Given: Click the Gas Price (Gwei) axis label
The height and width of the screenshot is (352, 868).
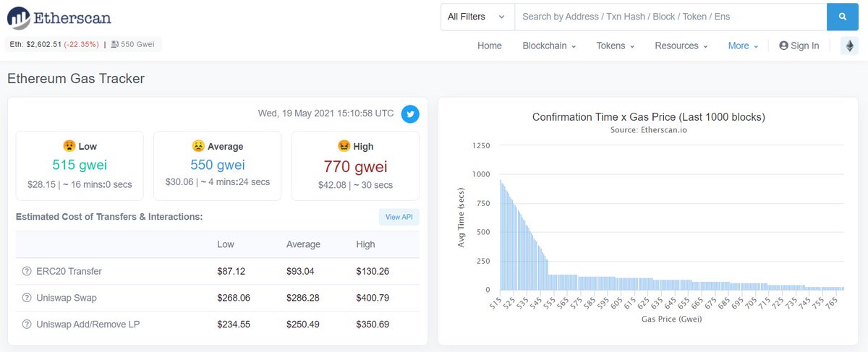Looking at the screenshot, I should click(x=671, y=318).
